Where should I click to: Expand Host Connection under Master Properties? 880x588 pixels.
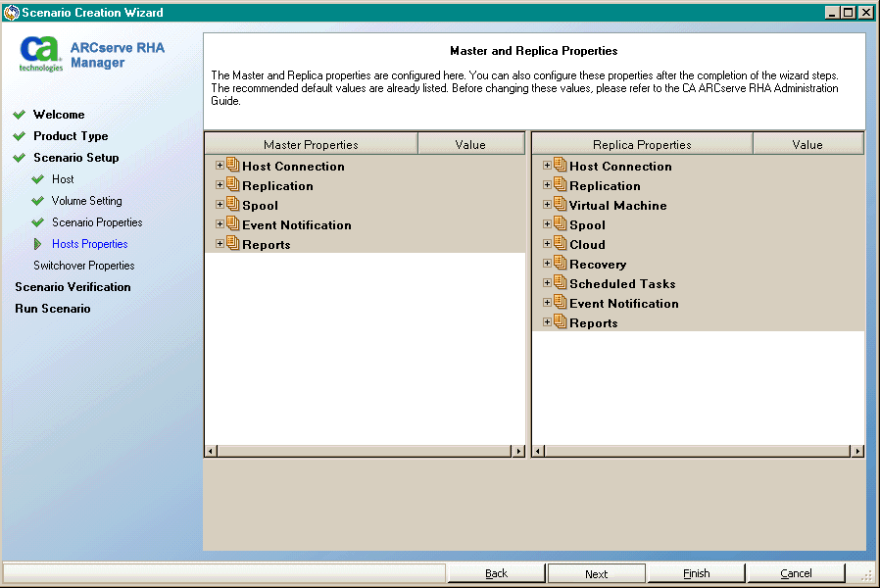pyautogui.click(x=219, y=166)
